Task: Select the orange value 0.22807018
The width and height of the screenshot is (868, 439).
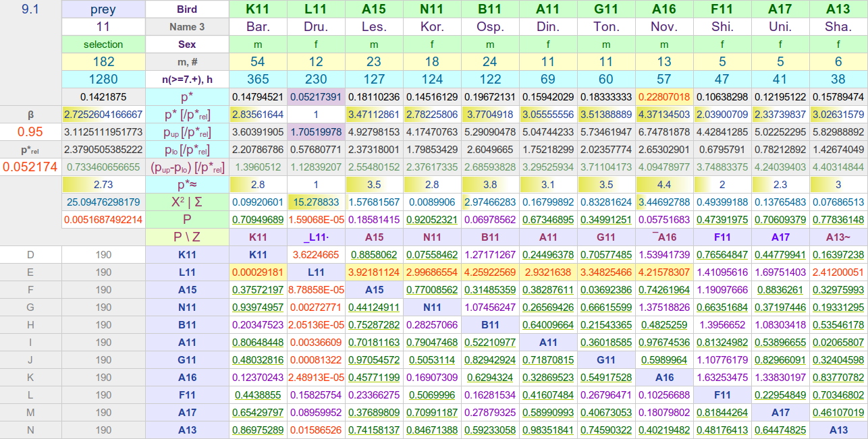Action: pyautogui.click(x=664, y=97)
